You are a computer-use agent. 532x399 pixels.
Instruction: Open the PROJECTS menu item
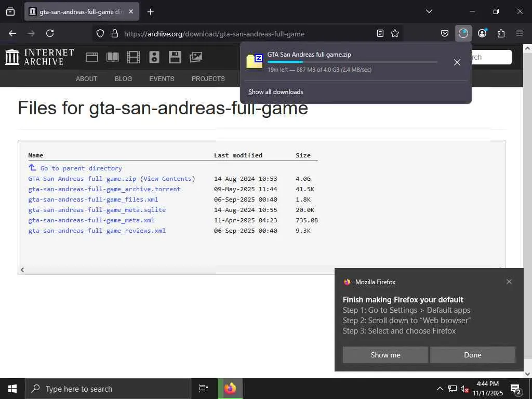pos(208,79)
